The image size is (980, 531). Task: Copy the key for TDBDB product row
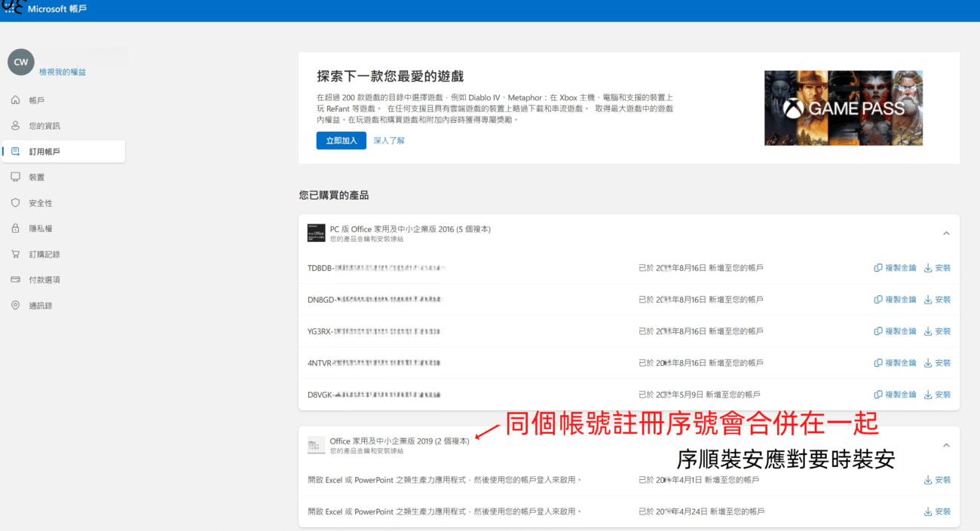tap(895, 268)
